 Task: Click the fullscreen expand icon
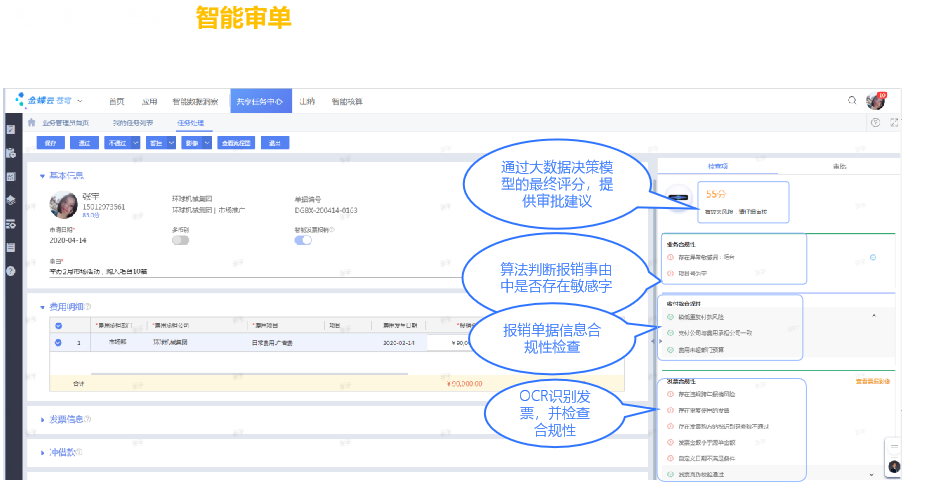(x=894, y=123)
